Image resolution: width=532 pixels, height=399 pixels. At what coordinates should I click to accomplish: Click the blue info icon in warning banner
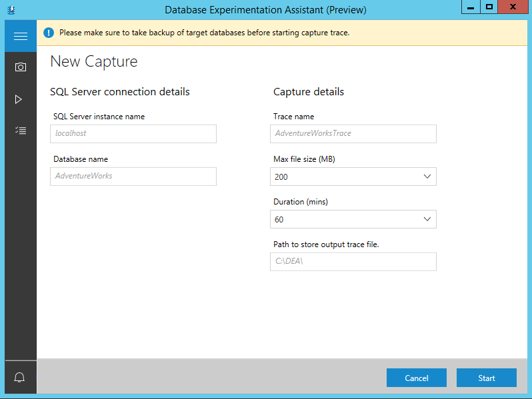(x=49, y=33)
